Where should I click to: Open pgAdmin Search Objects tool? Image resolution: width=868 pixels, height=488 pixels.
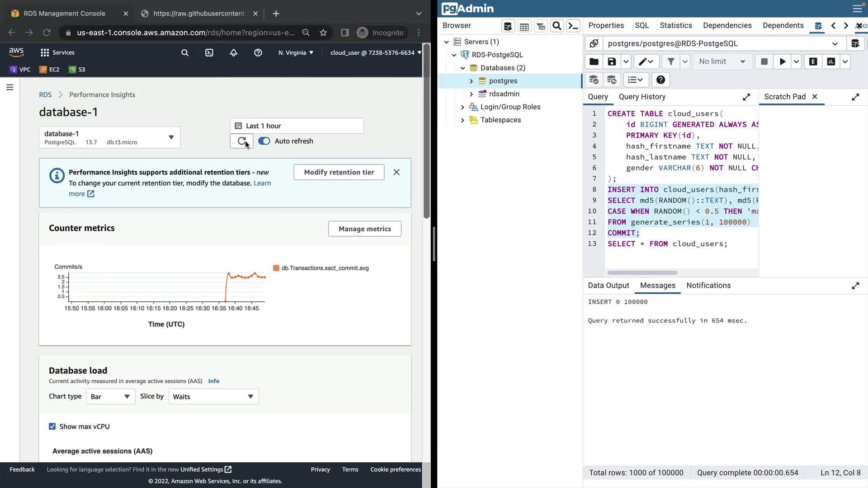557,26
